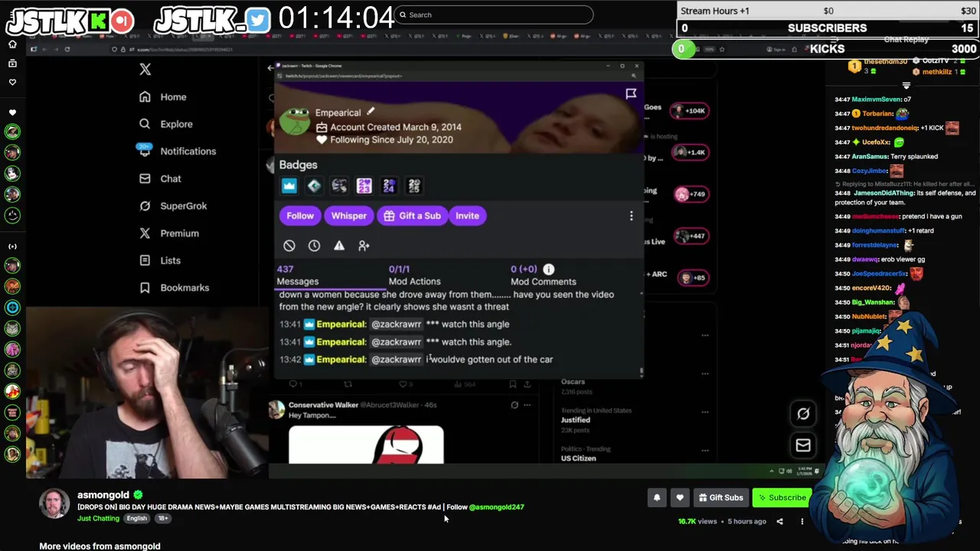Open the asmongold channel name link
The image size is (980, 551).
[103, 494]
